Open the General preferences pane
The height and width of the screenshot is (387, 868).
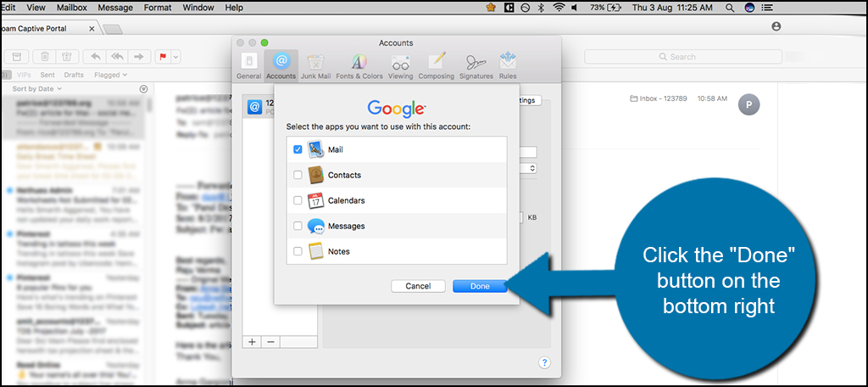pyautogui.click(x=248, y=66)
